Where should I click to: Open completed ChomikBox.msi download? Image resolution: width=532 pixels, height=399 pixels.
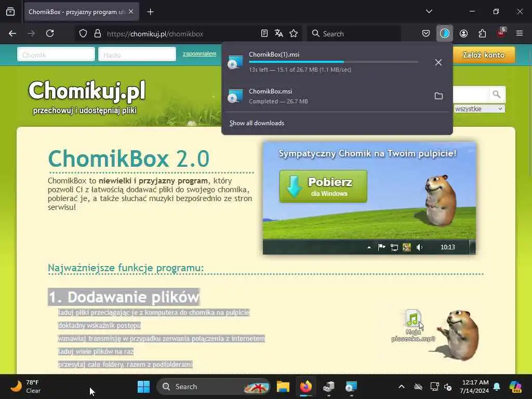326,96
